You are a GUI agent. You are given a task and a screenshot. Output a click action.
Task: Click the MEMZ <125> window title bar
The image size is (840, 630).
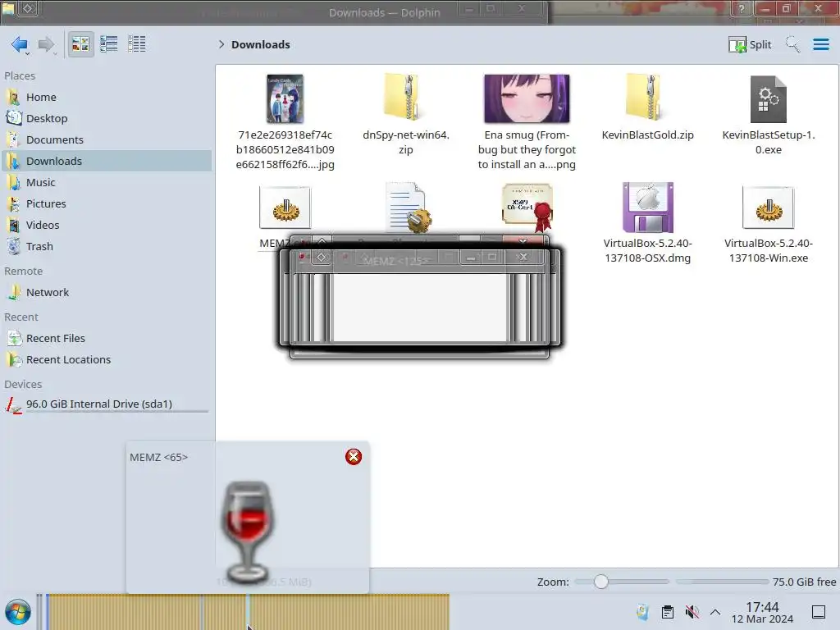[x=395, y=261]
